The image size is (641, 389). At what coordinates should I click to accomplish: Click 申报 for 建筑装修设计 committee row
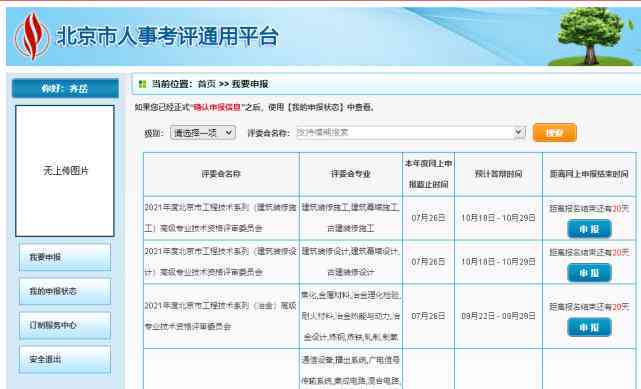coord(589,273)
